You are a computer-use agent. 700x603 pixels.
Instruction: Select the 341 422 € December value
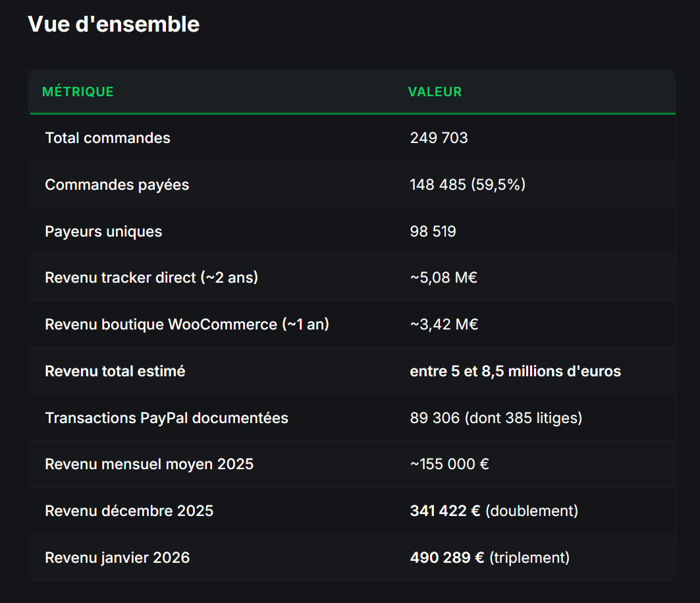[x=445, y=511]
